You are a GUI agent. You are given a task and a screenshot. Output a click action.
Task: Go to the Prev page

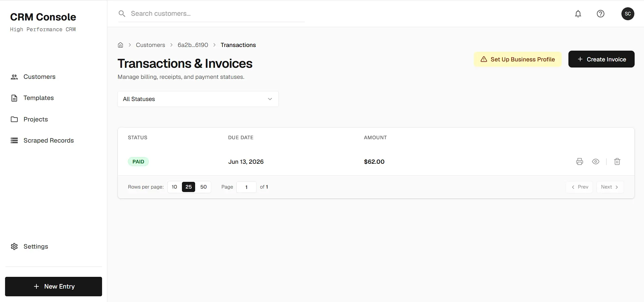580,187
